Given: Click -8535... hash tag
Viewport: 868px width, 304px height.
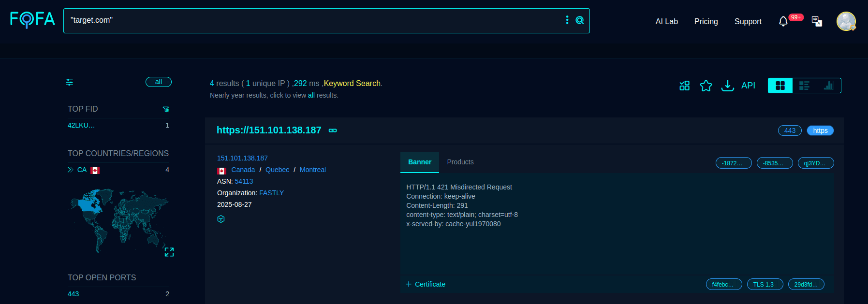Looking at the screenshot, I should (x=775, y=163).
